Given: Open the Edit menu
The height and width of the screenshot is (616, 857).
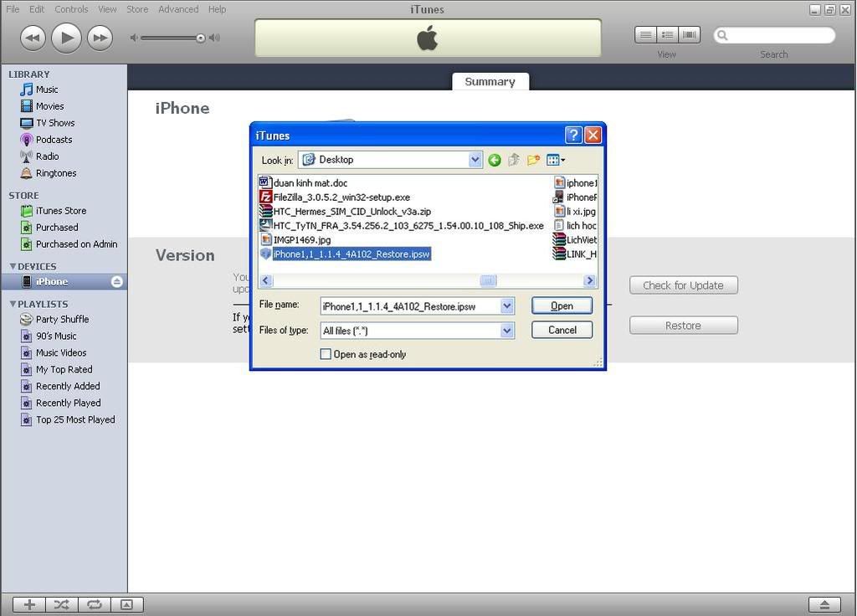Looking at the screenshot, I should click(37, 9).
